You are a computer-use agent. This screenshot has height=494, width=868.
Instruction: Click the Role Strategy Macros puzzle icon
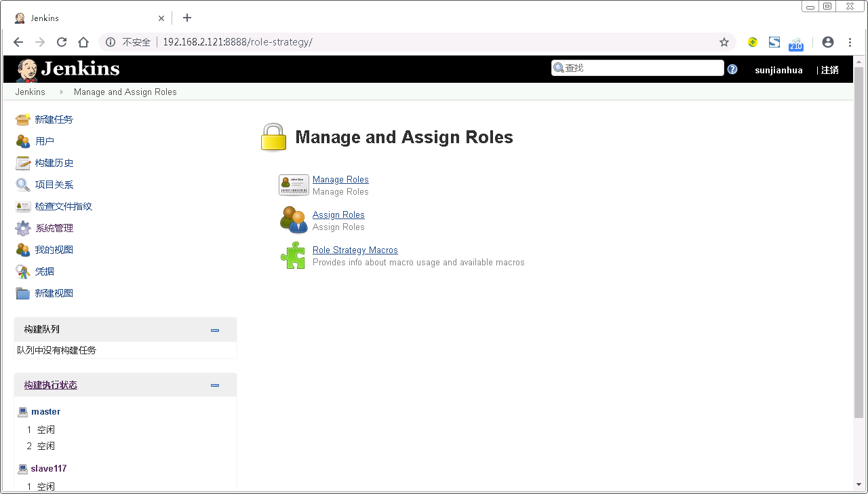pos(293,255)
